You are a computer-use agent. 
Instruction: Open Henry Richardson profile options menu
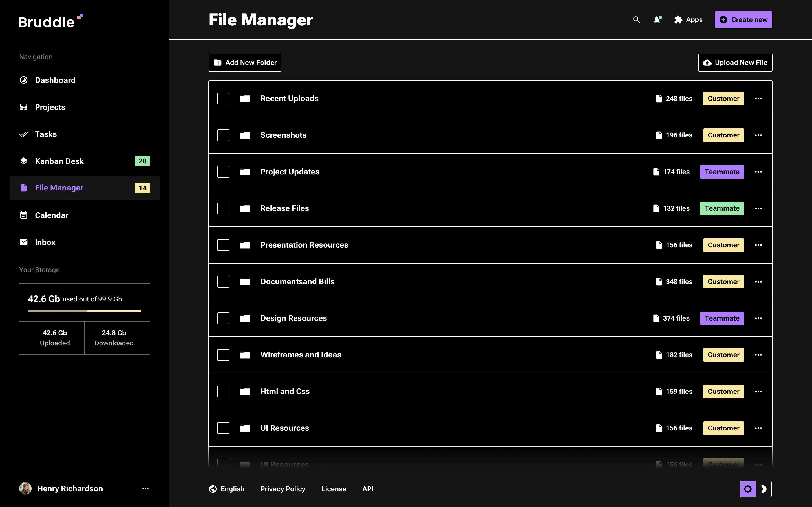click(145, 489)
